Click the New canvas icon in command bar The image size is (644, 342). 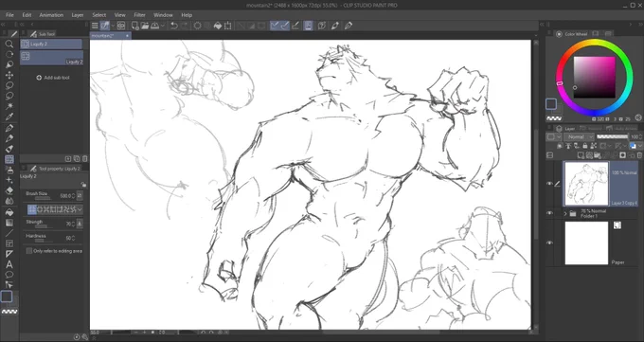[134, 26]
